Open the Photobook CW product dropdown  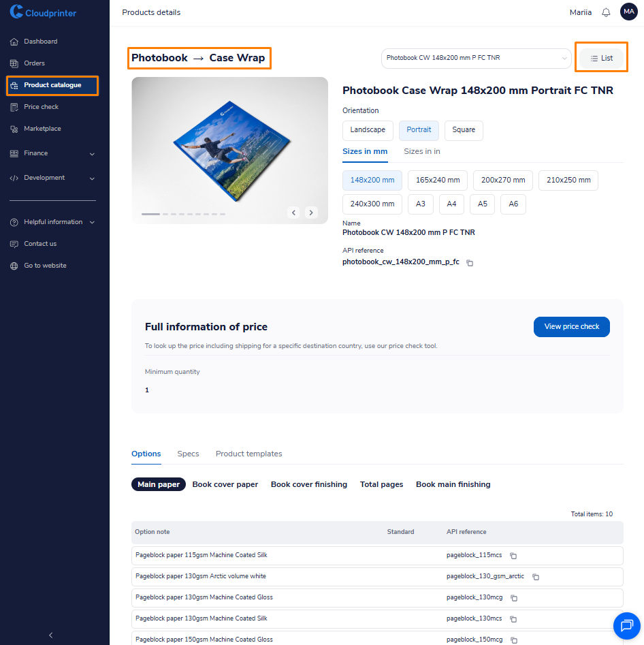(x=477, y=58)
